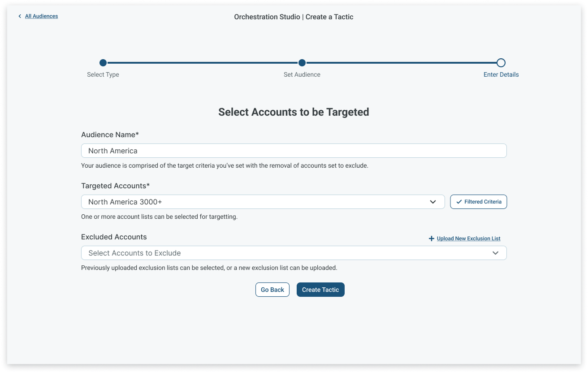Click the Filtered Criteria button
588x373 pixels.
(x=479, y=202)
